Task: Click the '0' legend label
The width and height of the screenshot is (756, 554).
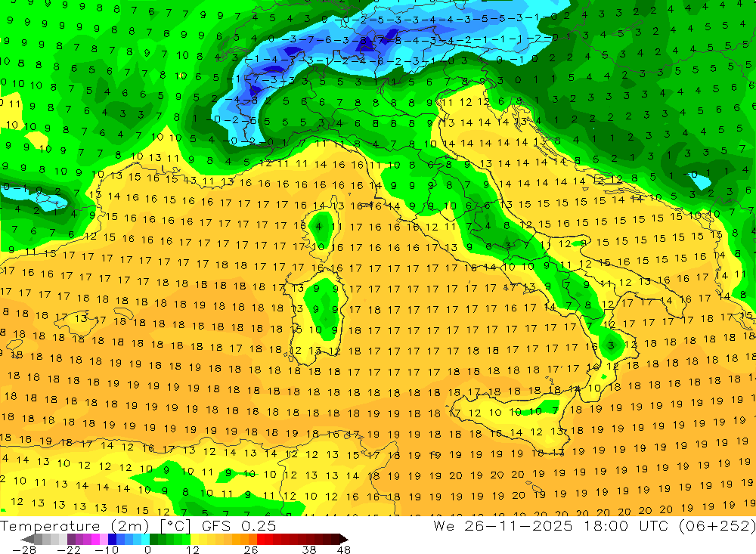Action: pos(148,549)
